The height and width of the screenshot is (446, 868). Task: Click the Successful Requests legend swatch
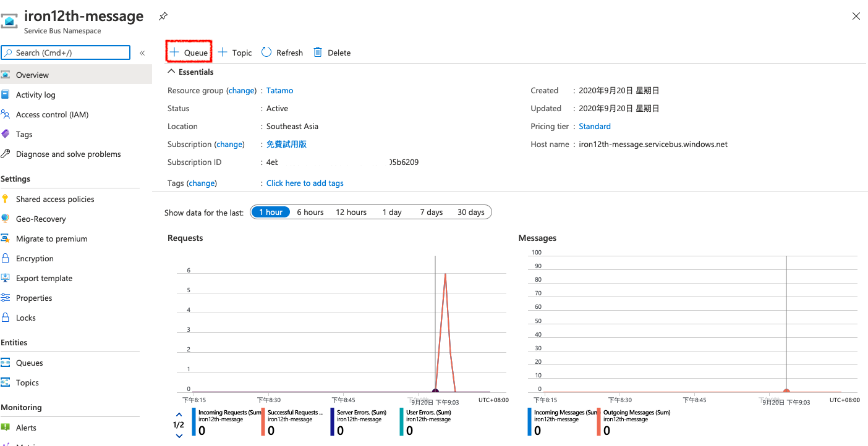[263, 422]
